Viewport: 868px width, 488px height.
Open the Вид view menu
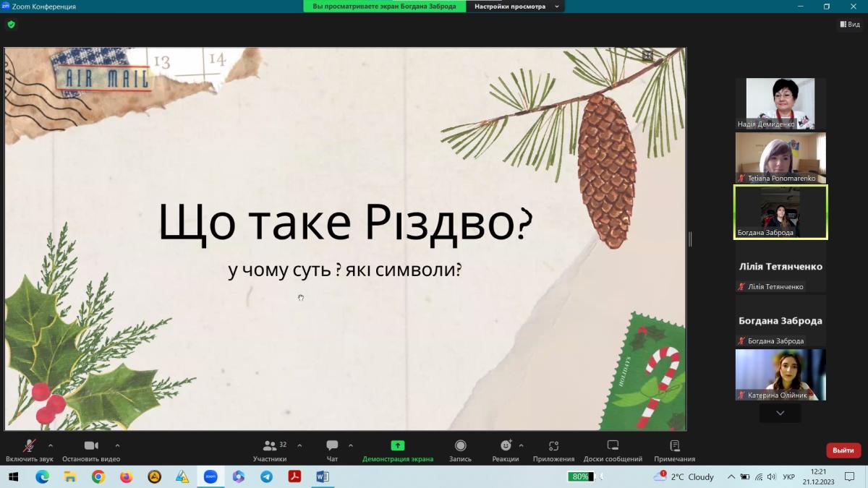[x=850, y=25]
